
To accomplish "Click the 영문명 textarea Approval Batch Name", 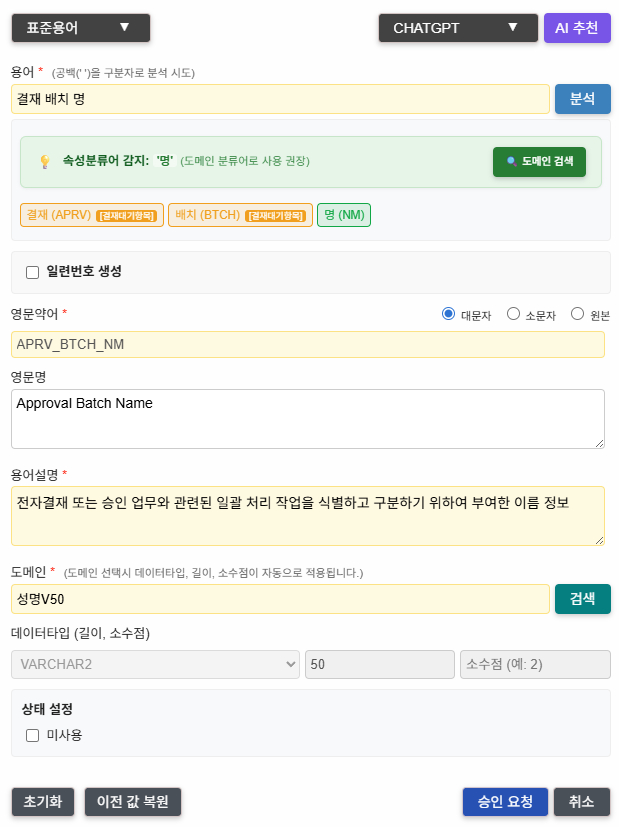I will pos(307,419).
